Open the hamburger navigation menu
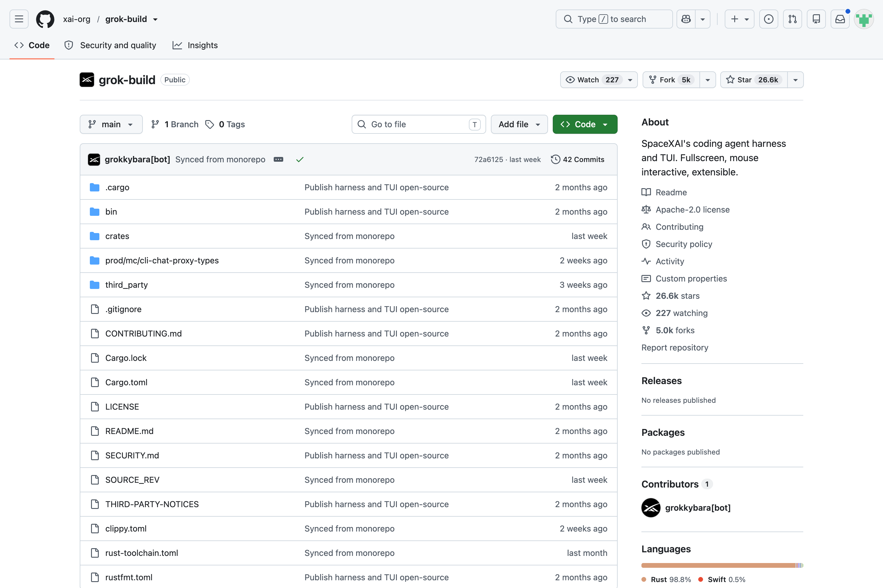This screenshot has width=883, height=588. tap(19, 19)
